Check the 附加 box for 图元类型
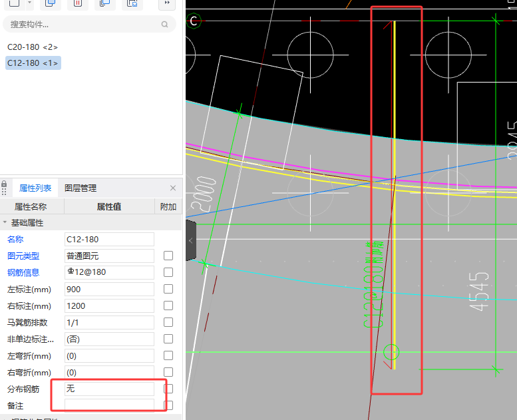Image resolution: width=517 pixels, height=420 pixels. 168,256
